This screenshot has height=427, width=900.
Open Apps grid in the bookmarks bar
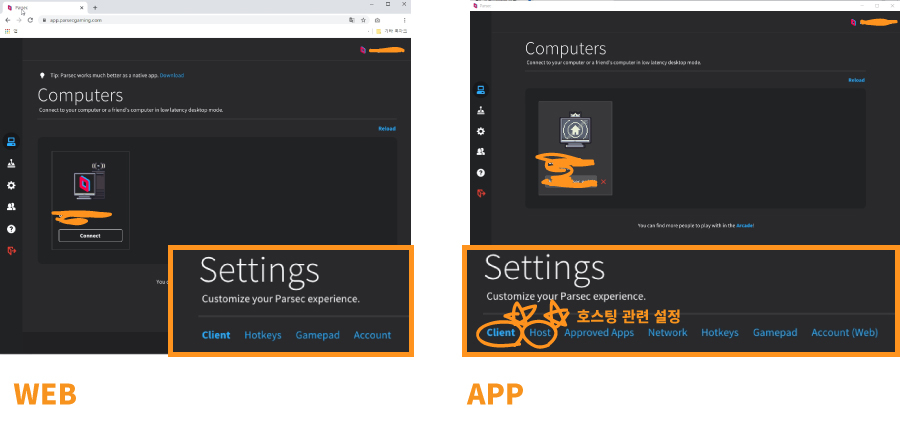(x=7, y=31)
